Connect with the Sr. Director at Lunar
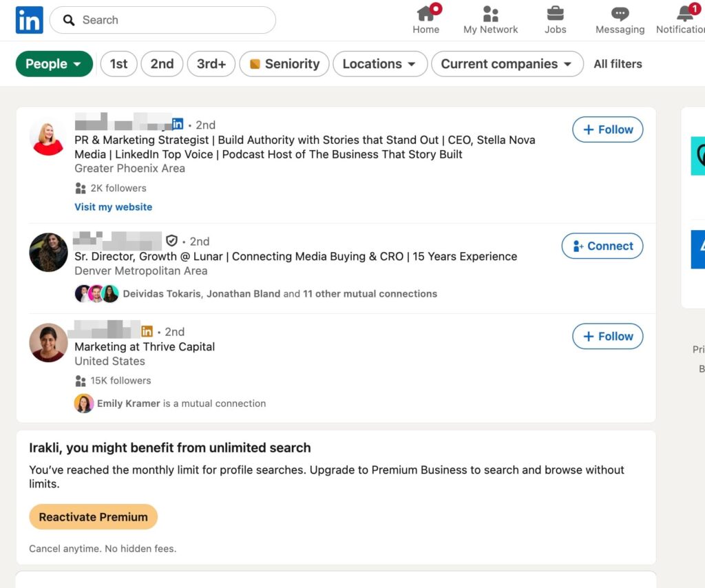705x588 pixels. (x=602, y=246)
